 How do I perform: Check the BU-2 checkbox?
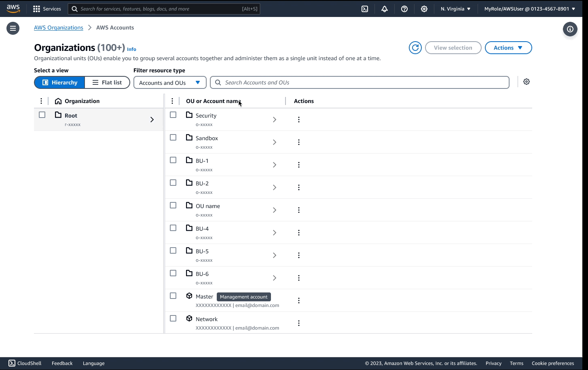coord(173,183)
